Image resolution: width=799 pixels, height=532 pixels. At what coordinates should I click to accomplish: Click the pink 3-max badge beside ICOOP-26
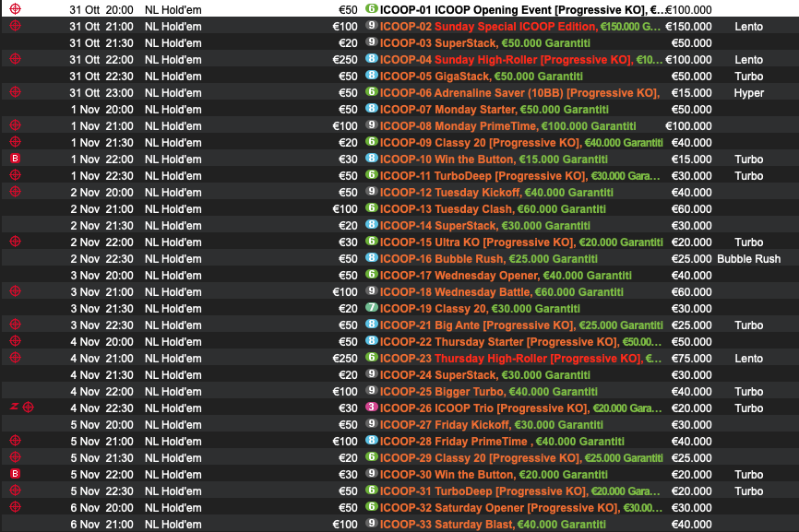point(372,407)
